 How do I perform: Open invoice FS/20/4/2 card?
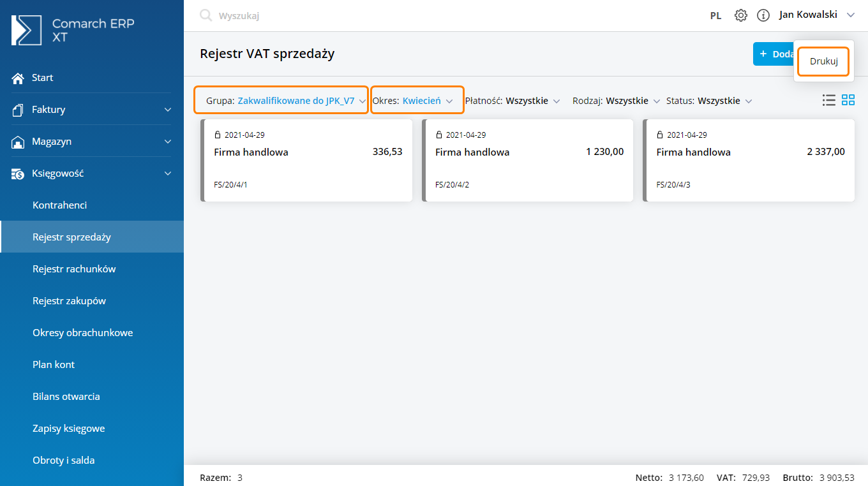pos(528,160)
